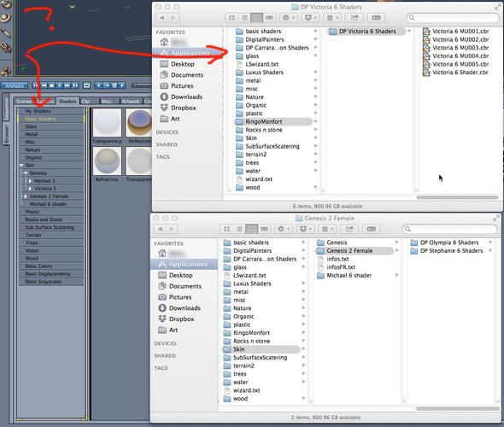The image size is (504, 427).
Task: Select RingoMonfort folder in top Finder window
Action: 273,121
